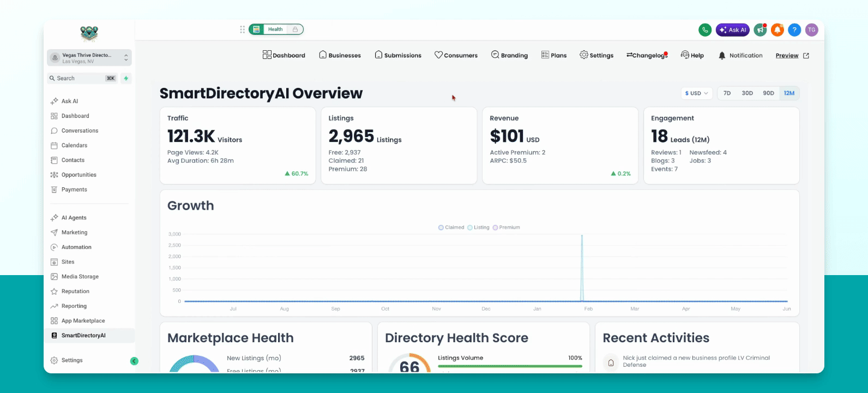
Task: Collapse sidebar with green arrow icon
Action: click(134, 361)
